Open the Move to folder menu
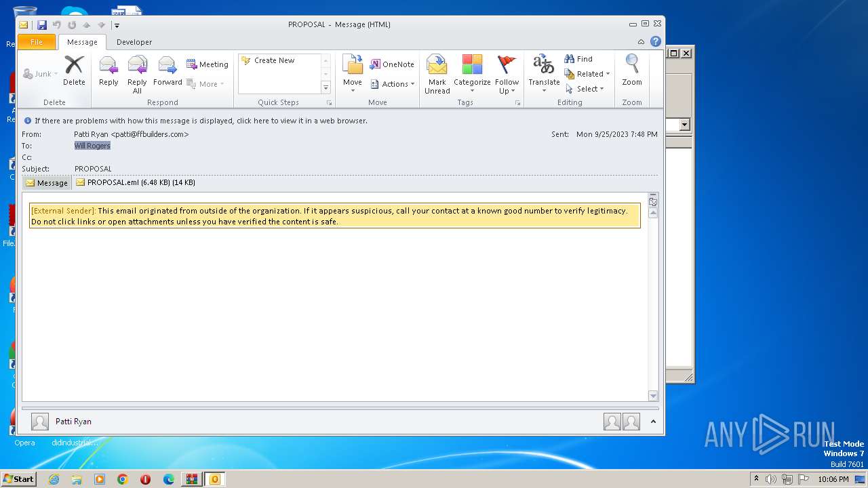The image size is (868, 488). (x=353, y=74)
